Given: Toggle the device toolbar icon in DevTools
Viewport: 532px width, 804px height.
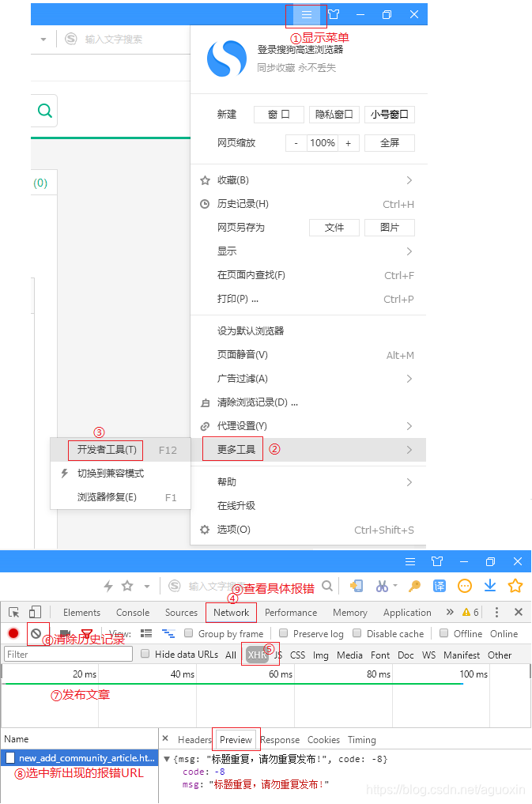Looking at the screenshot, I should (35, 612).
